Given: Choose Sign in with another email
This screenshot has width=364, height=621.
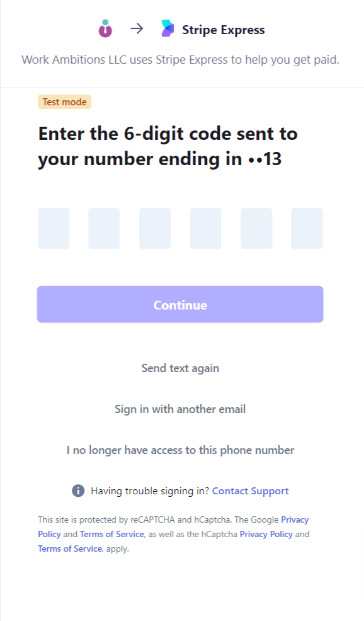Looking at the screenshot, I should (x=180, y=409).
